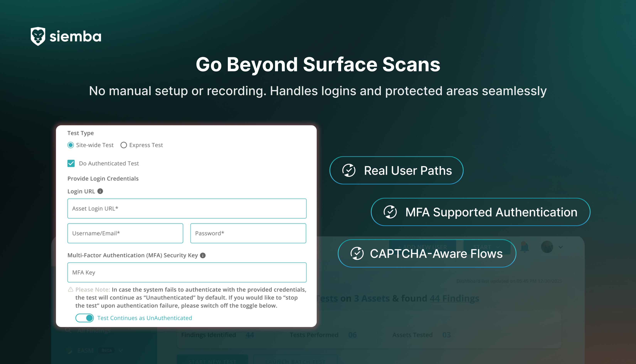Image resolution: width=636 pixels, height=364 pixels.
Task: Uncheck the Do Authenticated Test checkbox
Action: 71,164
